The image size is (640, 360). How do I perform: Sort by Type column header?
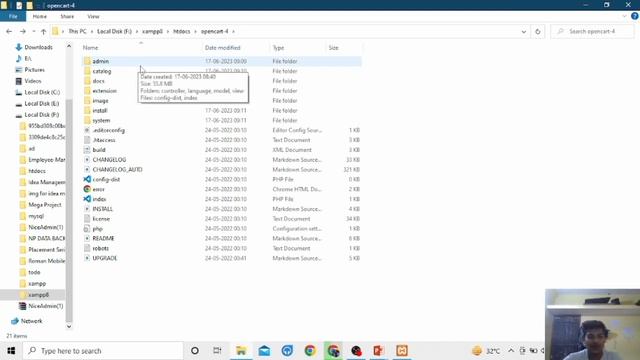[278, 48]
